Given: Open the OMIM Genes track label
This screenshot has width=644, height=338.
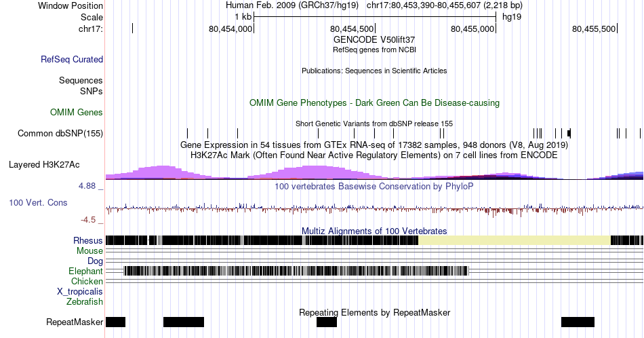Looking at the screenshot, I should click(x=77, y=112).
